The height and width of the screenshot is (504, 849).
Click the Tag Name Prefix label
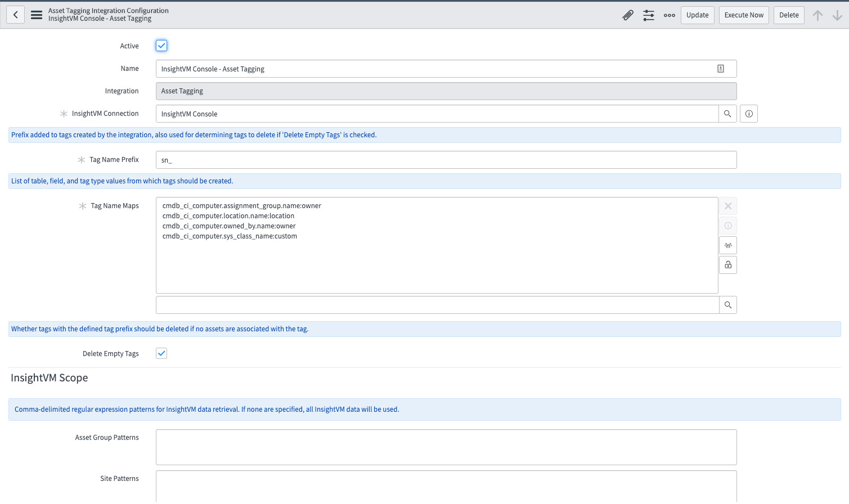coord(114,160)
